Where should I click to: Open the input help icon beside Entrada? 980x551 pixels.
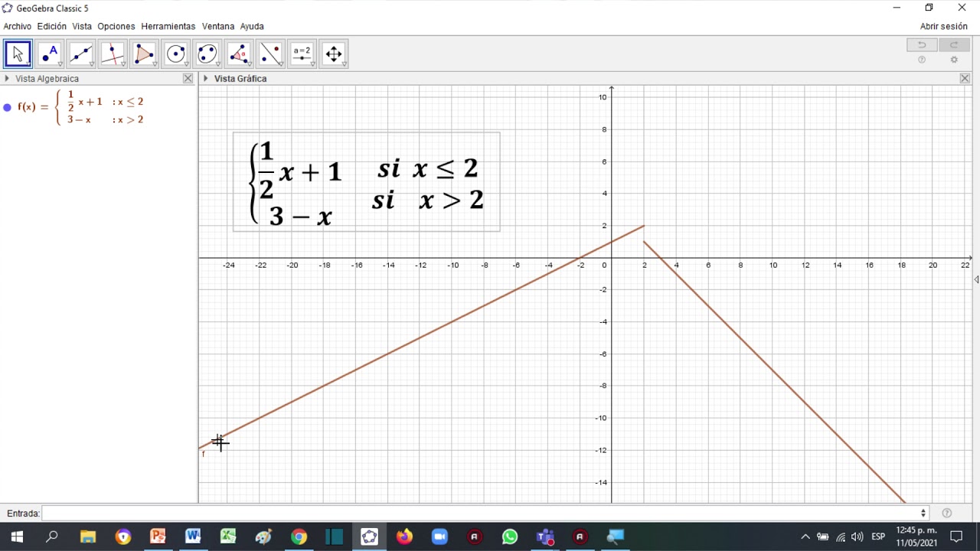947,513
